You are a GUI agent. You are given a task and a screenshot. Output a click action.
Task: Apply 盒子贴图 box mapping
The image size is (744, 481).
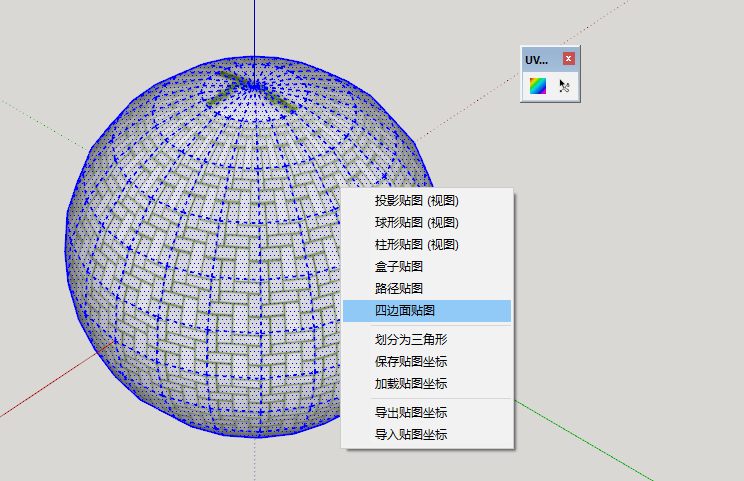click(399, 267)
